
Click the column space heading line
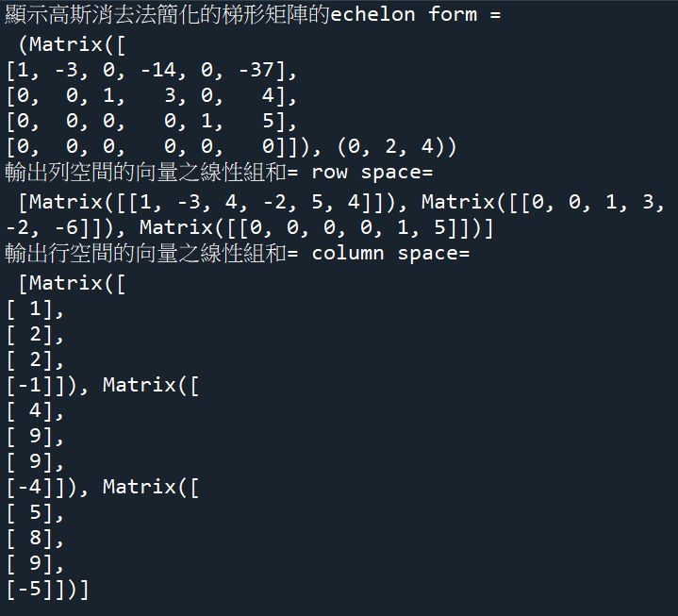pos(237,253)
